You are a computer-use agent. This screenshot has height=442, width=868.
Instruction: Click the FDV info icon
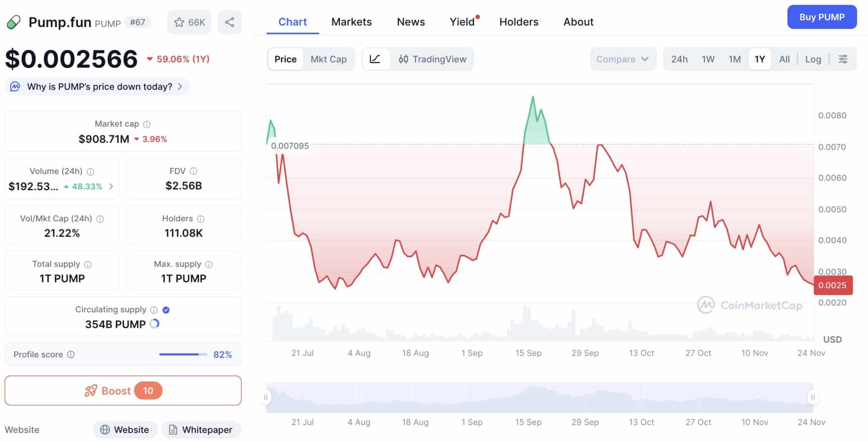(194, 171)
